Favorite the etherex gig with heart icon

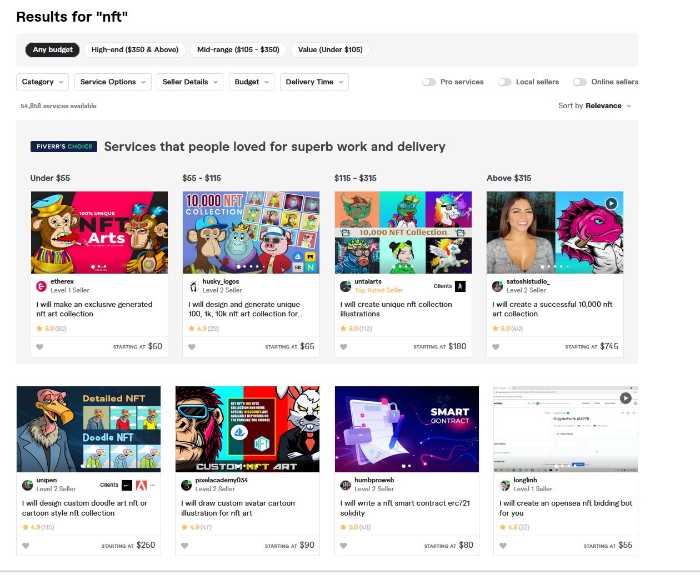[x=40, y=347]
